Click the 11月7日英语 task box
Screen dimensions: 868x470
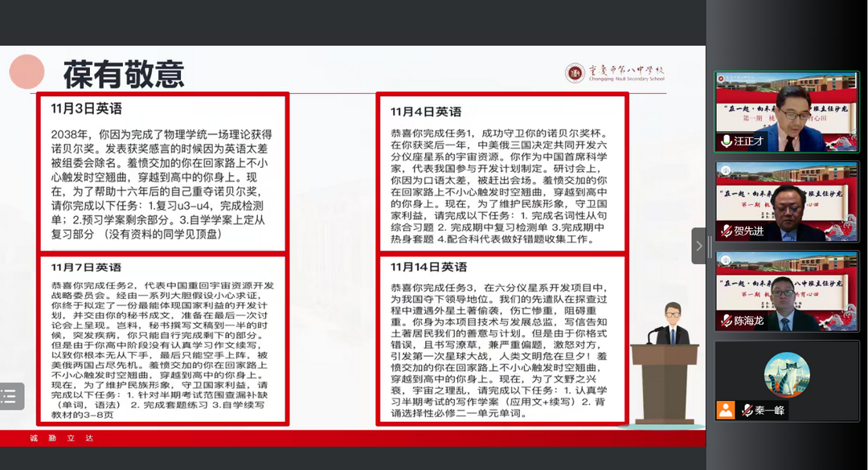(x=161, y=339)
